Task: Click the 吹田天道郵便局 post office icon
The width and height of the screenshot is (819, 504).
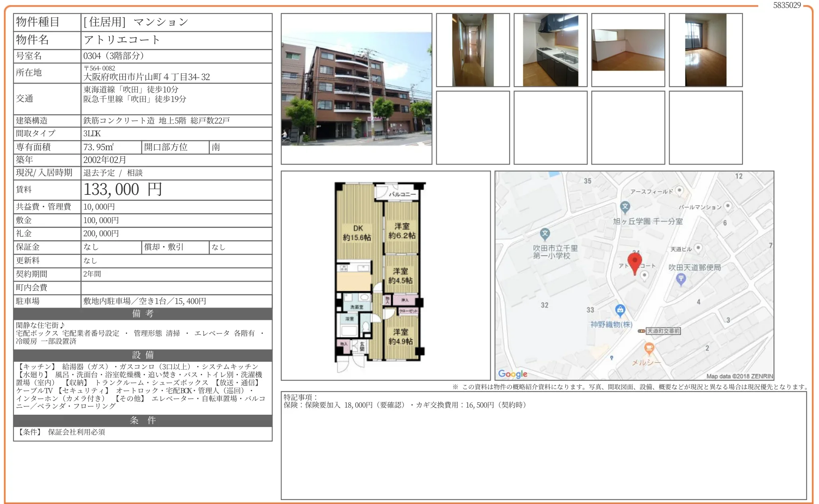Action: 681,279
